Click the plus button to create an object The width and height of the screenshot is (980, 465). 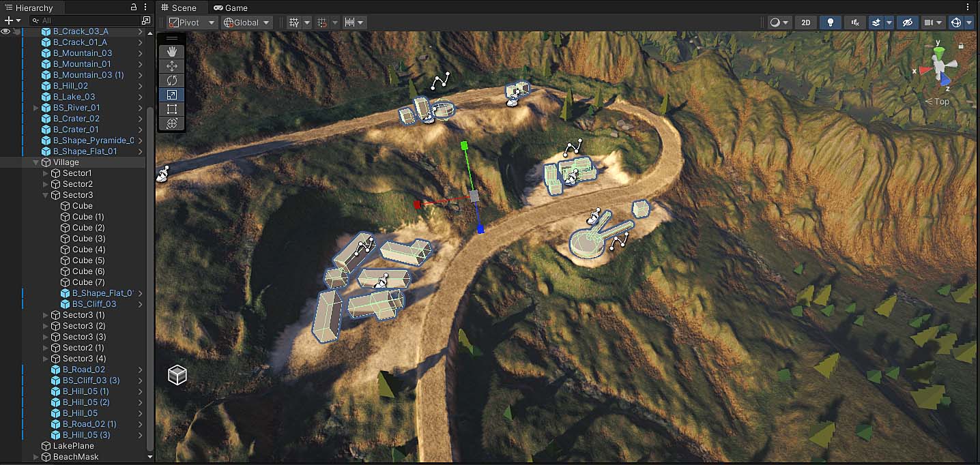click(7, 20)
